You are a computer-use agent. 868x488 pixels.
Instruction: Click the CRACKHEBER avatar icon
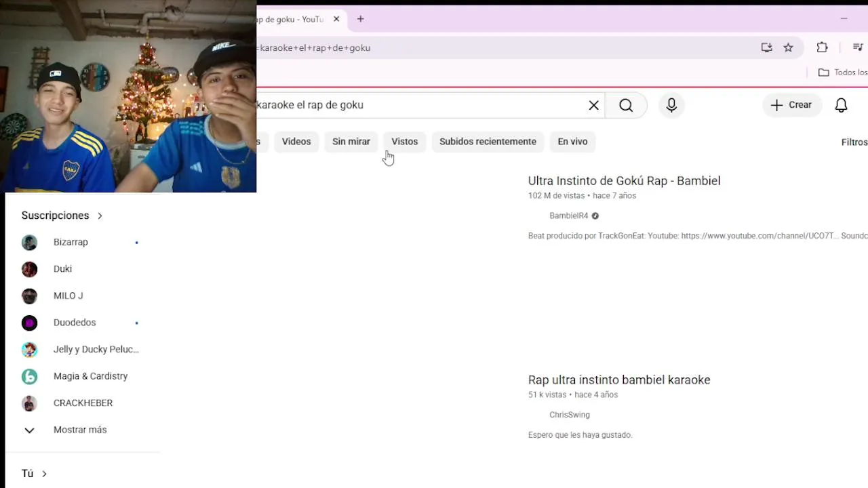(29, 403)
